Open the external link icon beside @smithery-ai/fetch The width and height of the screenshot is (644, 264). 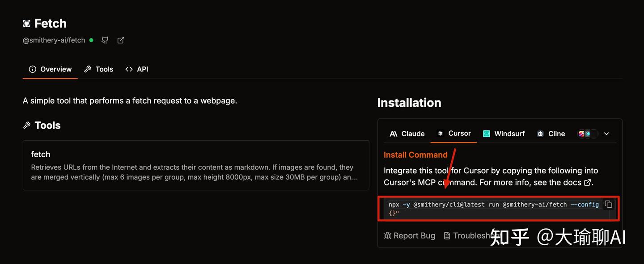(121, 40)
